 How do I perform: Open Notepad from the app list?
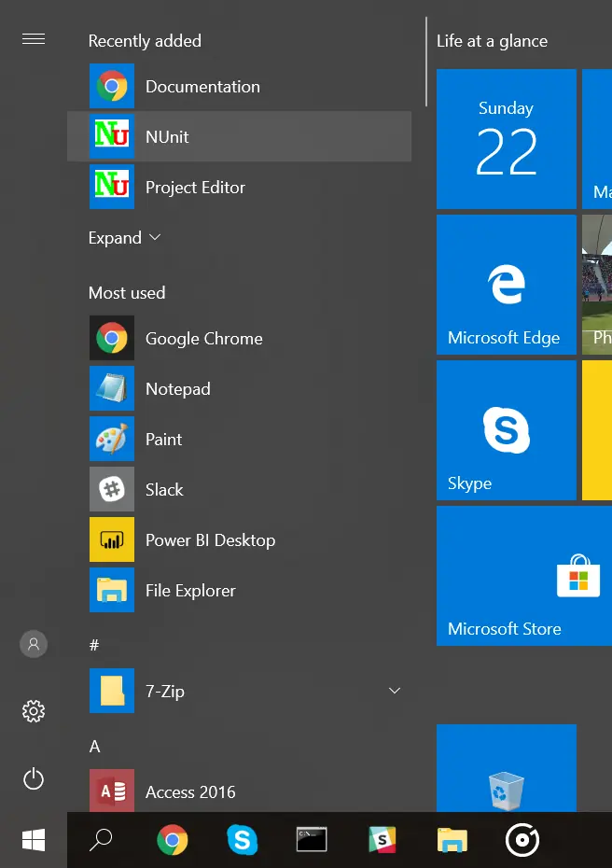177,388
